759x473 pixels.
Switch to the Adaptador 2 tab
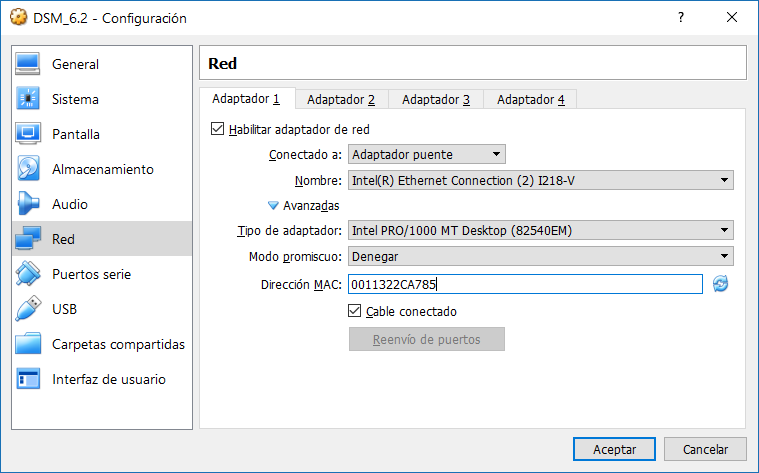click(341, 99)
